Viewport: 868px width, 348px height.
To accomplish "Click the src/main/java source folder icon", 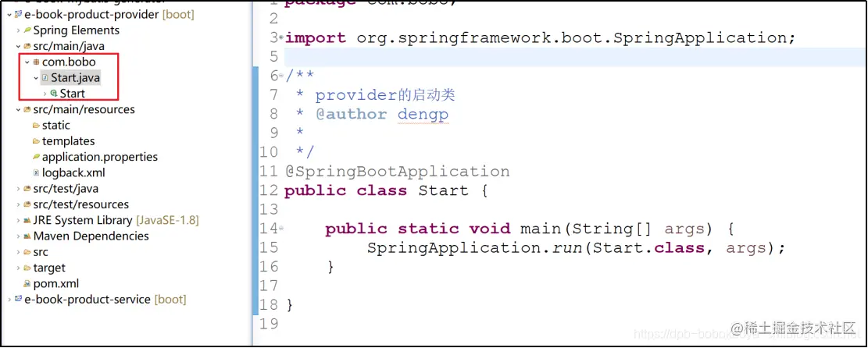I will click(27, 46).
